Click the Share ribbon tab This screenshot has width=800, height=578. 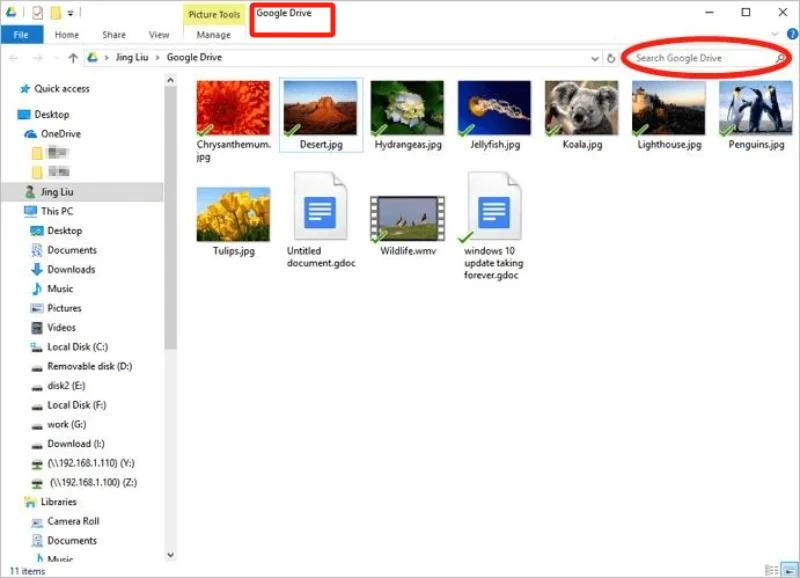[x=114, y=34]
